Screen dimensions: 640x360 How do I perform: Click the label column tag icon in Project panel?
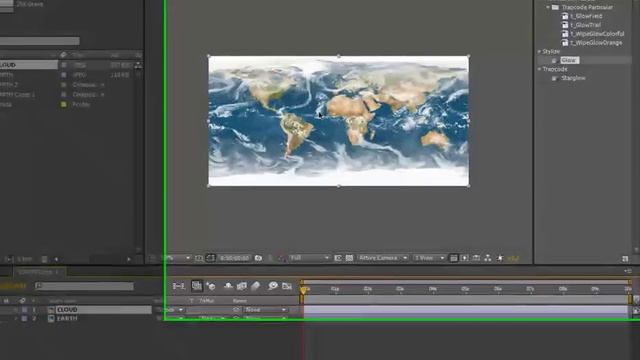[x=63, y=55]
